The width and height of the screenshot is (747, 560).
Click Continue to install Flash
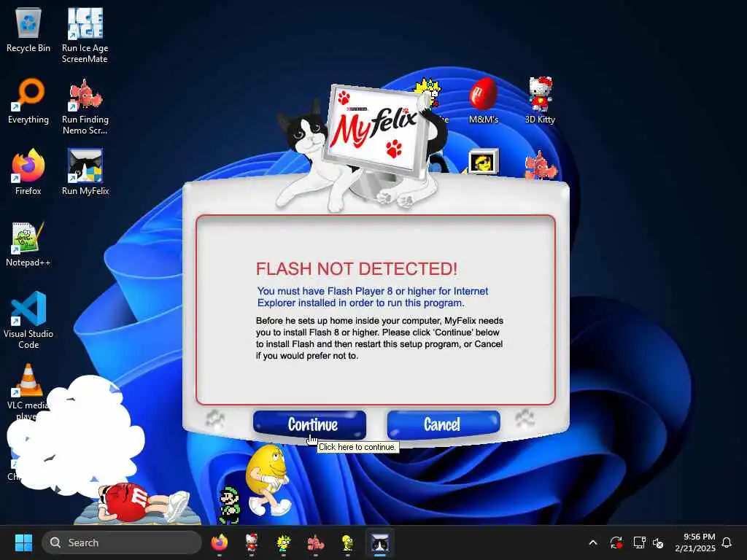pyautogui.click(x=309, y=424)
